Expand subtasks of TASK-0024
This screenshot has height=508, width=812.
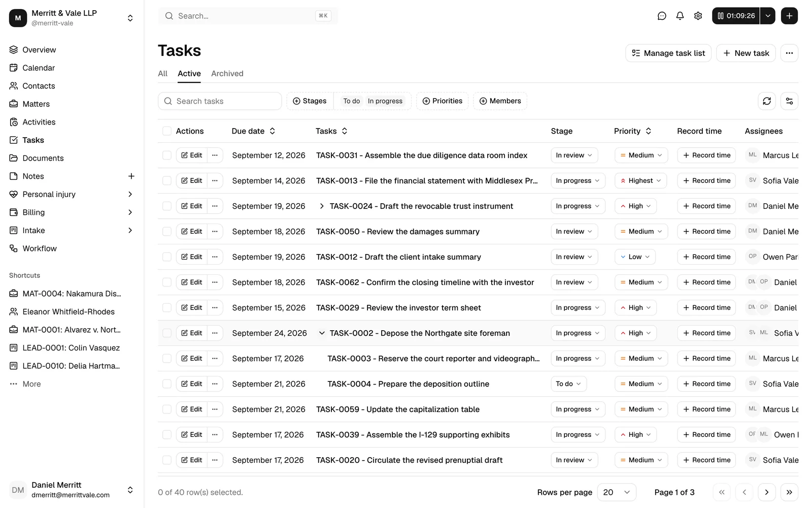point(322,206)
